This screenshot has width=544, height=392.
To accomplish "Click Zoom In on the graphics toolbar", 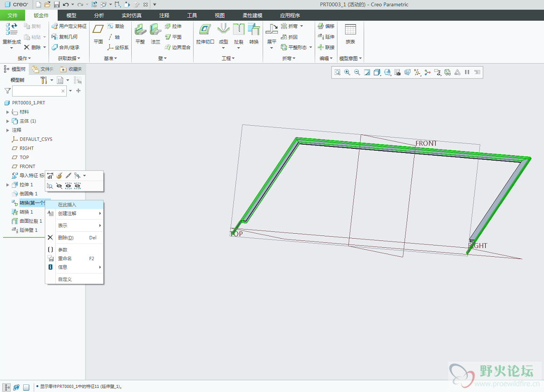I will [x=347, y=72].
